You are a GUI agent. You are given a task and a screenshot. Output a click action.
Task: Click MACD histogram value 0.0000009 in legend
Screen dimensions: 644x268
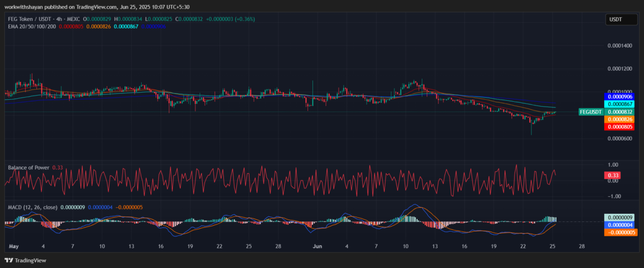point(74,207)
